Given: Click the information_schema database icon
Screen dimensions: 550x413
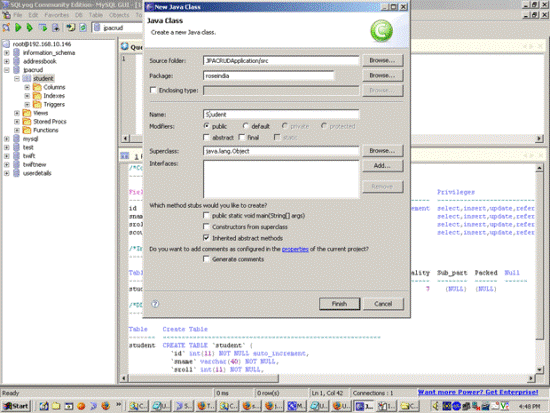Looking at the screenshot, I should click(x=16, y=53).
